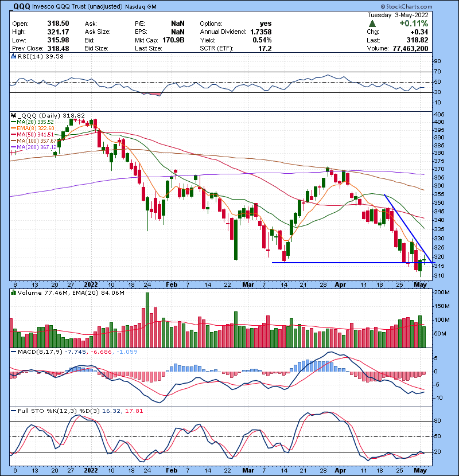The height and width of the screenshot is (476, 459).
Task: Click the -10 MACD axis label
Action: click(x=438, y=398)
